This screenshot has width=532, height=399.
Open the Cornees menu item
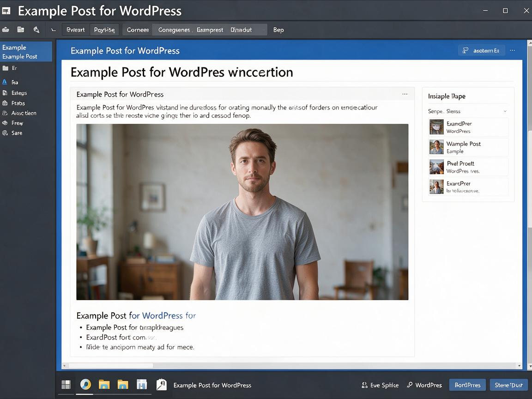(138, 30)
